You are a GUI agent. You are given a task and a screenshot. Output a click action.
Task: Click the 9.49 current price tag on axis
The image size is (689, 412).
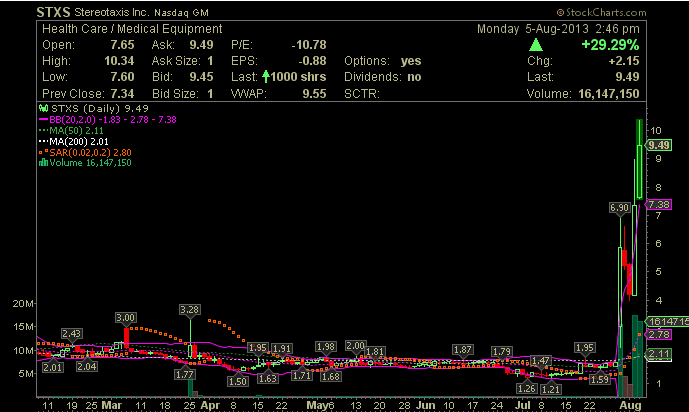[659, 145]
